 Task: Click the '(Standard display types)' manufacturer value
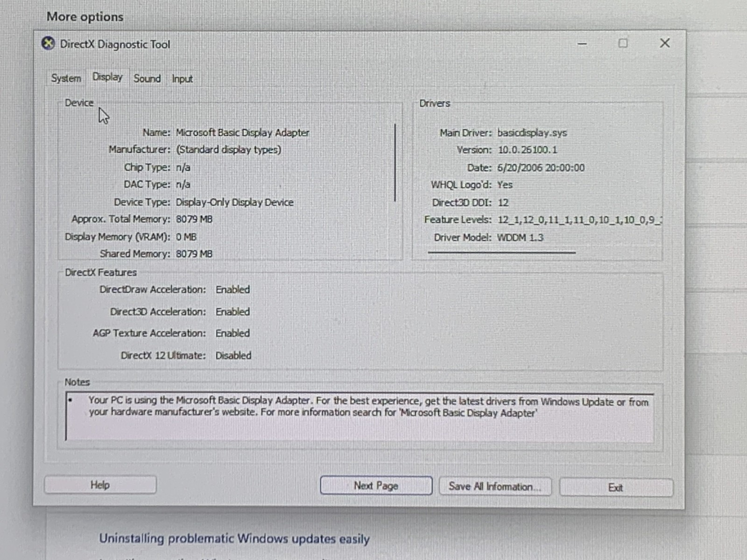click(x=228, y=150)
